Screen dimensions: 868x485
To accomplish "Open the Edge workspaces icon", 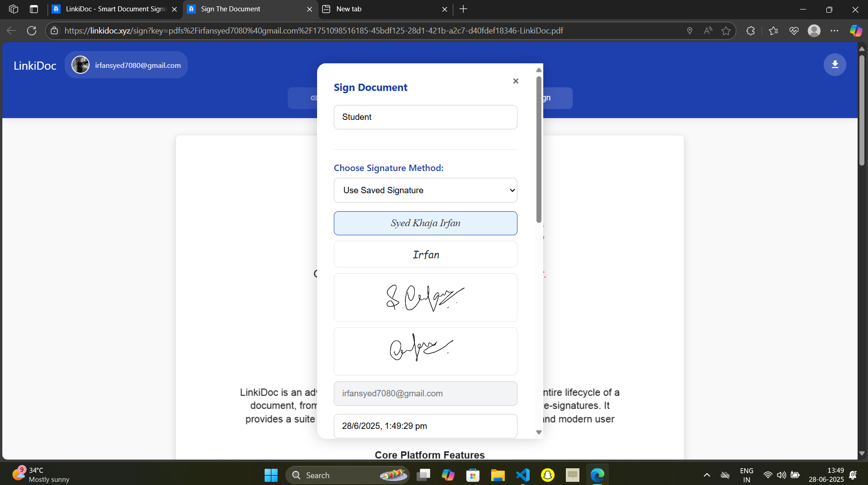I will coord(14,9).
